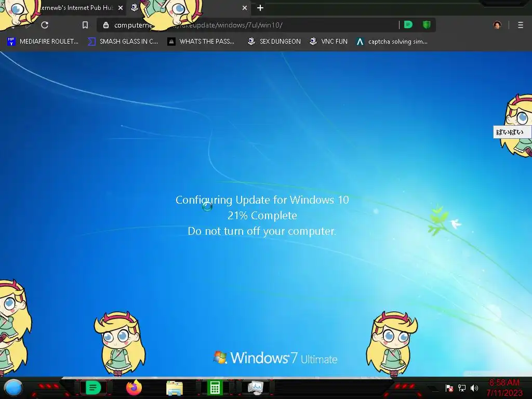Launch Firefox from the taskbar
This screenshot has width=532, height=399.
[x=134, y=388]
